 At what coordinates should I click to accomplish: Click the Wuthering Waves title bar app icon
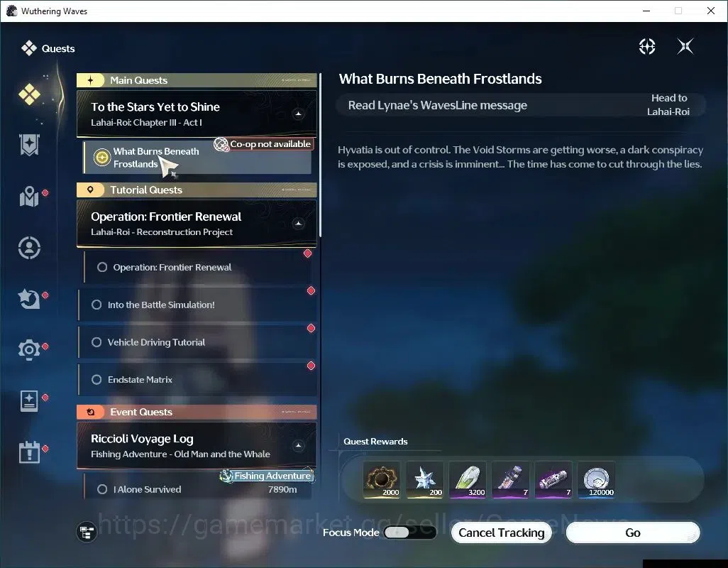tap(11, 11)
